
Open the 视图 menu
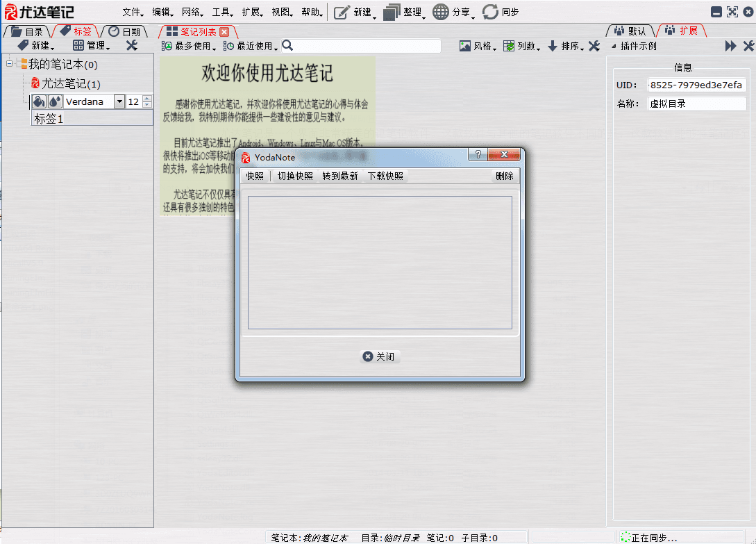coord(282,12)
